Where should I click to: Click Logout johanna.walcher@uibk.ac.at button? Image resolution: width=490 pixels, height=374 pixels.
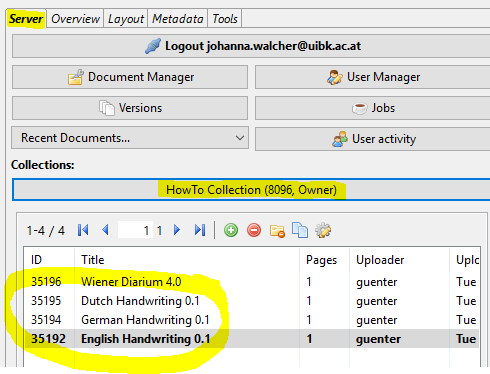(x=251, y=46)
